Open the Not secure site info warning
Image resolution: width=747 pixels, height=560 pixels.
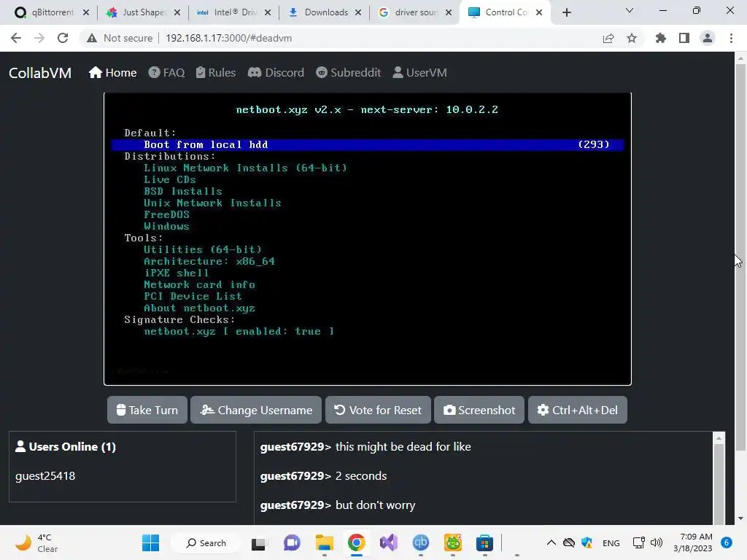(x=120, y=38)
